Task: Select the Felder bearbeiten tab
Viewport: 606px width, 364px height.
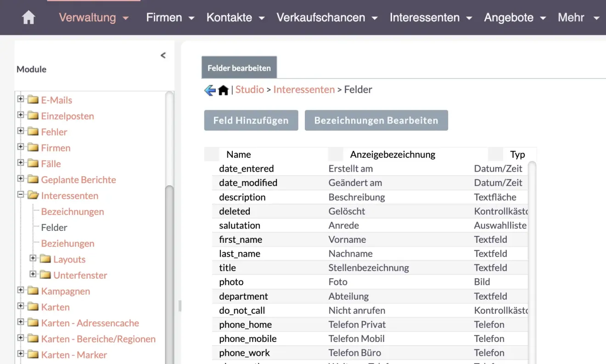Action: tap(239, 67)
